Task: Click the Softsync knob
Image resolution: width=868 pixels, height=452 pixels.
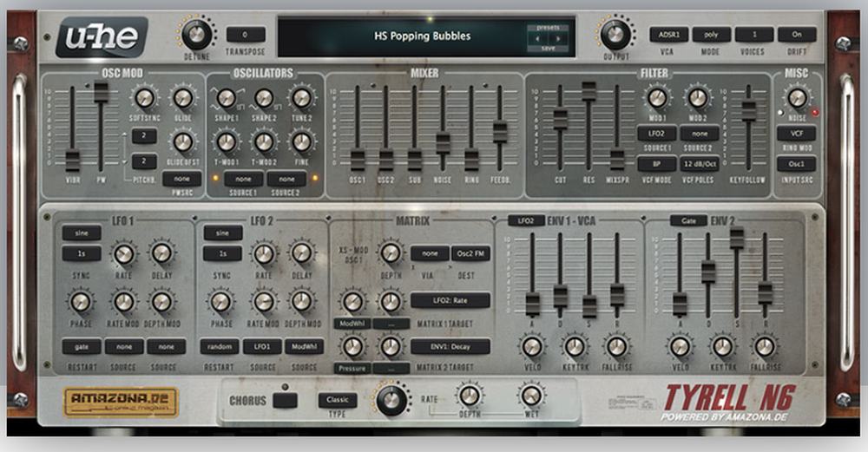Action: coord(144,98)
